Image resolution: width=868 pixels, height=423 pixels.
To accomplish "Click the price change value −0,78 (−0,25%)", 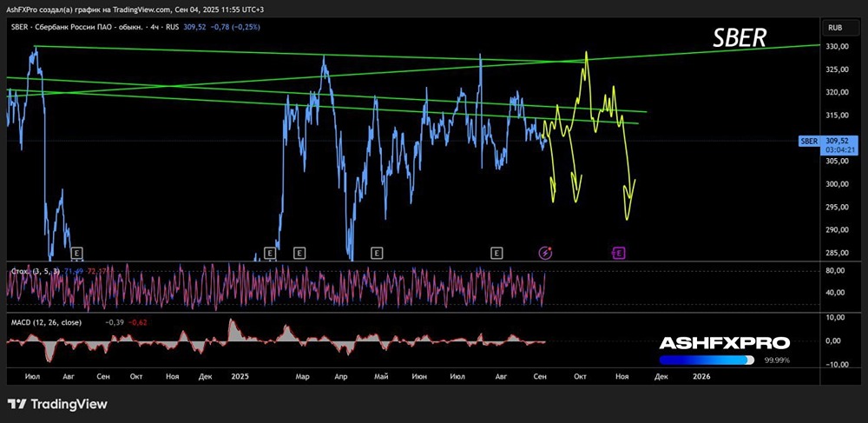I will coord(237,26).
